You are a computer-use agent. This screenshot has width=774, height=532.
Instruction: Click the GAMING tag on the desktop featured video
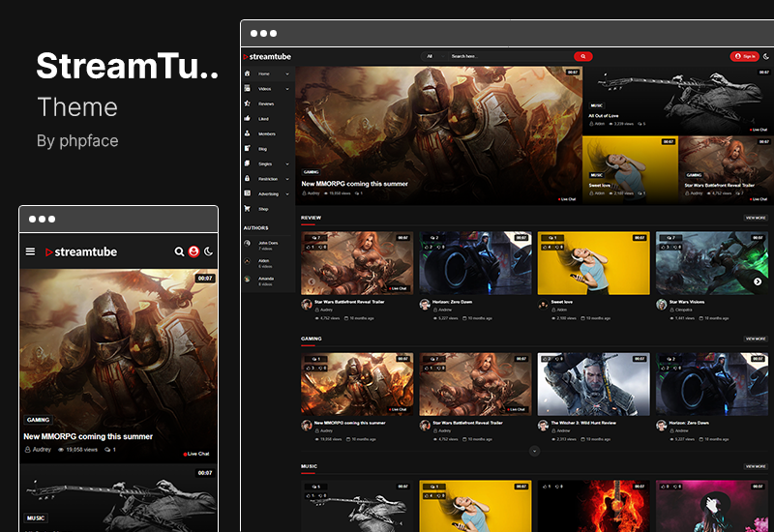pyautogui.click(x=311, y=172)
